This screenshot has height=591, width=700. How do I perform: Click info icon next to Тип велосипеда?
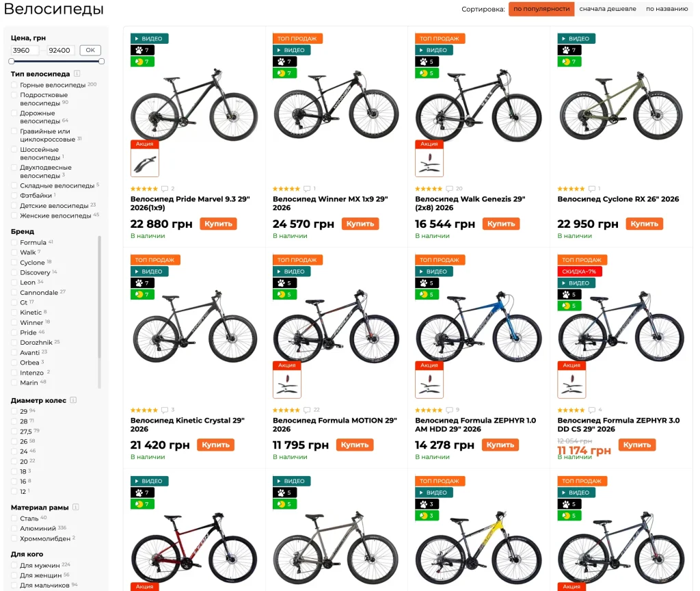point(77,74)
